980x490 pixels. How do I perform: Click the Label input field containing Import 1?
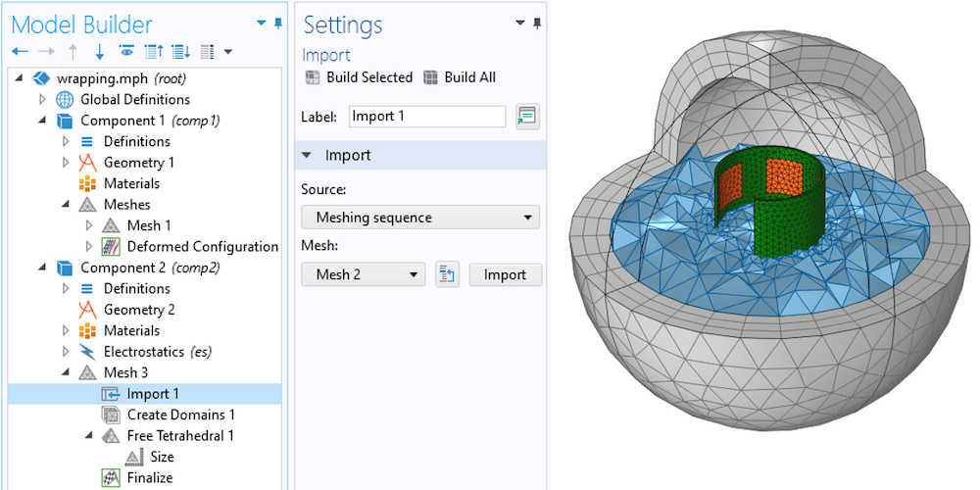[427, 117]
